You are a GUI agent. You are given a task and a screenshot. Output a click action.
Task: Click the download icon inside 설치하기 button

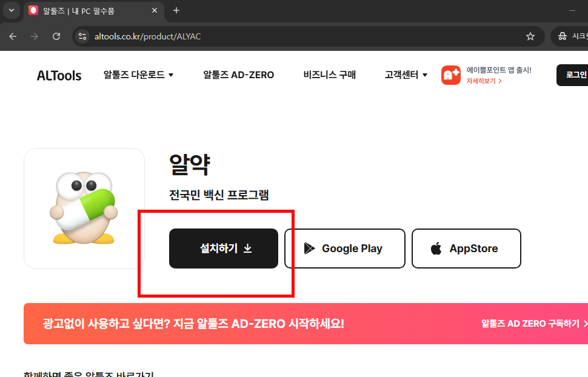coord(248,248)
